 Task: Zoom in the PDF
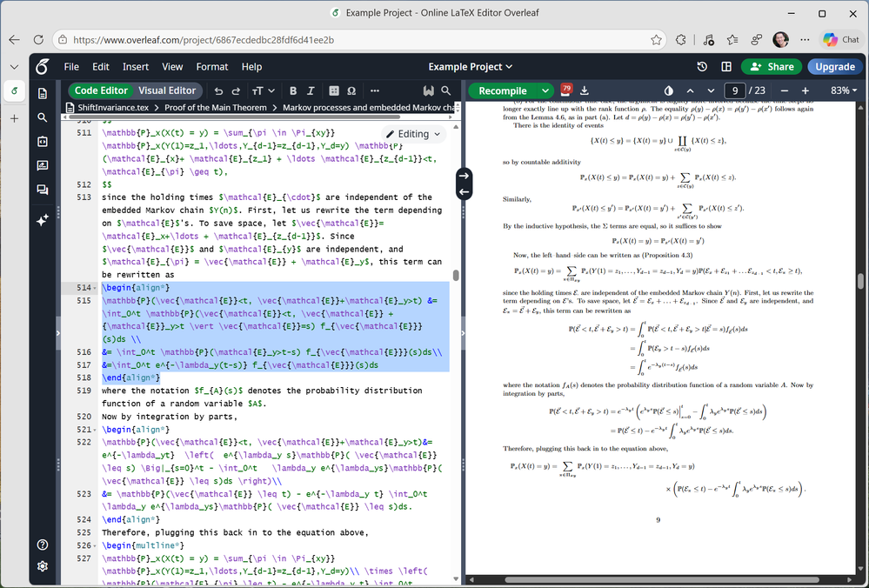click(805, 90)
